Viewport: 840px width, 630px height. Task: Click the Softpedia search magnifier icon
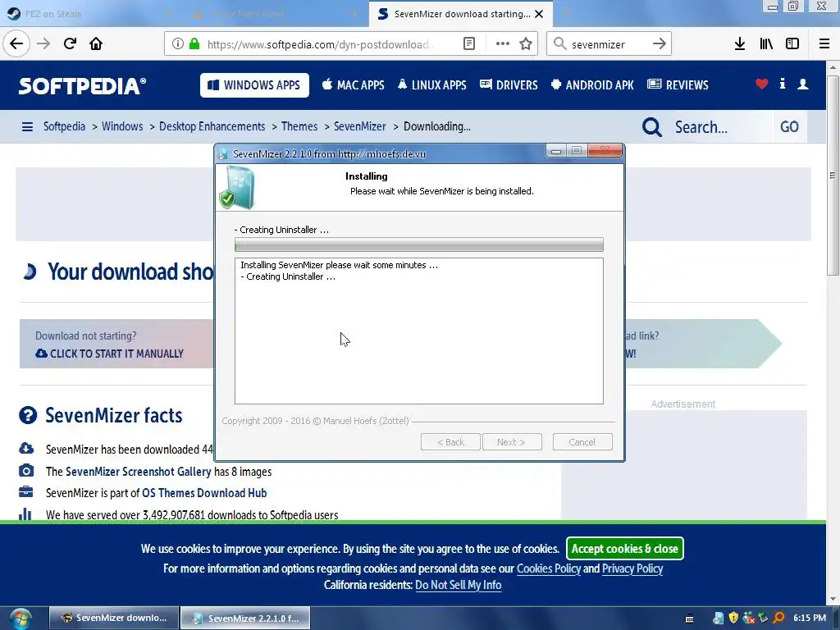(651, 127)
